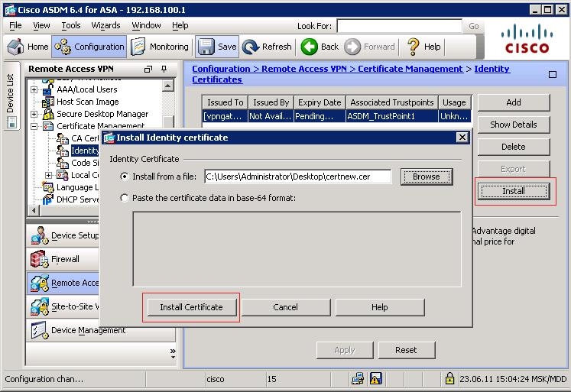Select the Identity Certificates tree item
571x392 pixels.
click(x=85, y=151)
